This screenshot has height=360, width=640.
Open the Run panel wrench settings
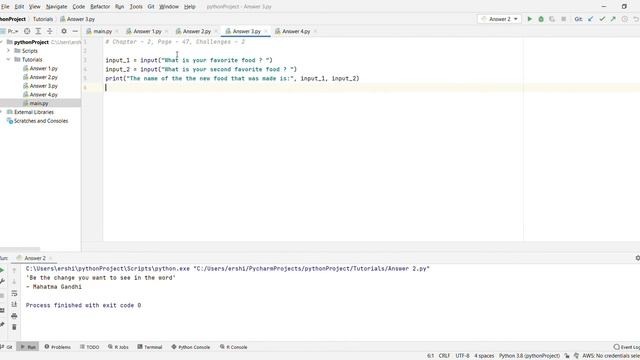tap(2, 281)
